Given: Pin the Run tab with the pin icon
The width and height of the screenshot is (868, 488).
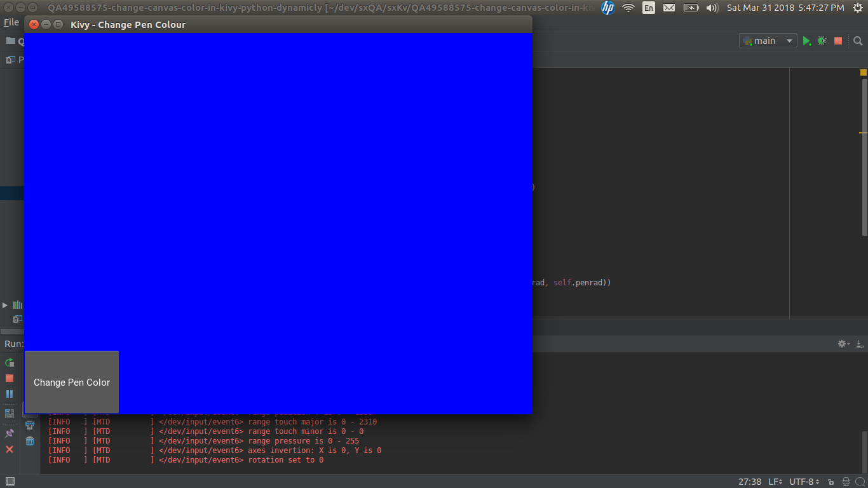Looking at the screenshot, I should pos(9,433).
